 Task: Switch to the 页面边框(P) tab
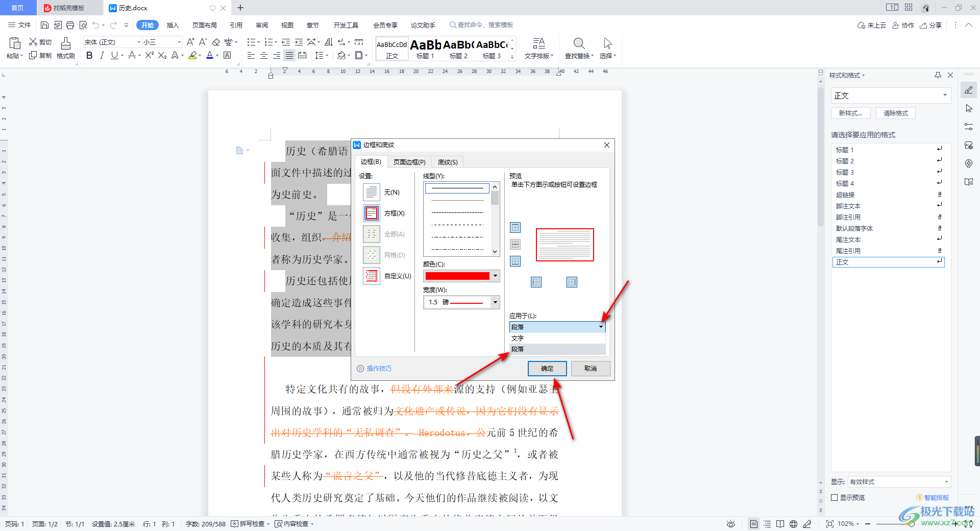[x=409, y=162]
